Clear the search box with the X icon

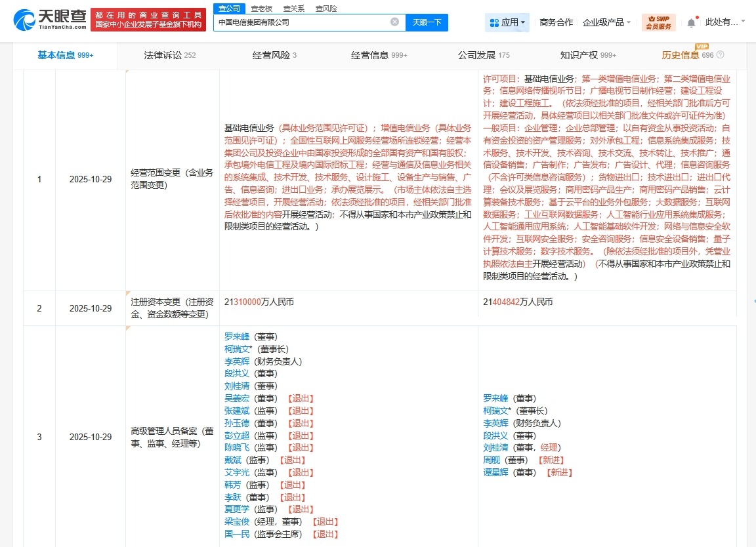click(x=394, y=22)
